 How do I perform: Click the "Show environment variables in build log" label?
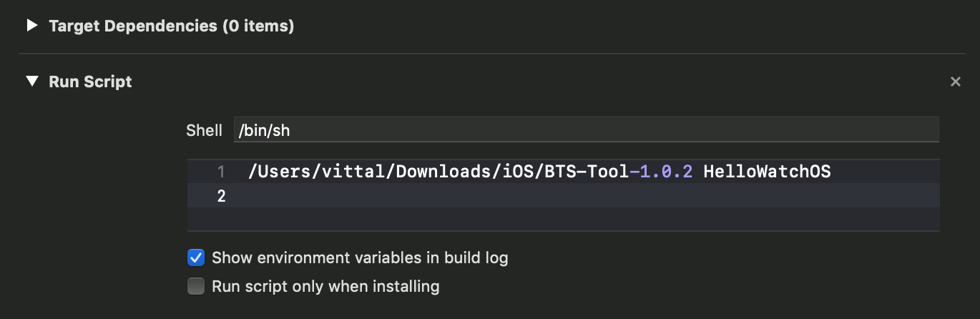360,257
